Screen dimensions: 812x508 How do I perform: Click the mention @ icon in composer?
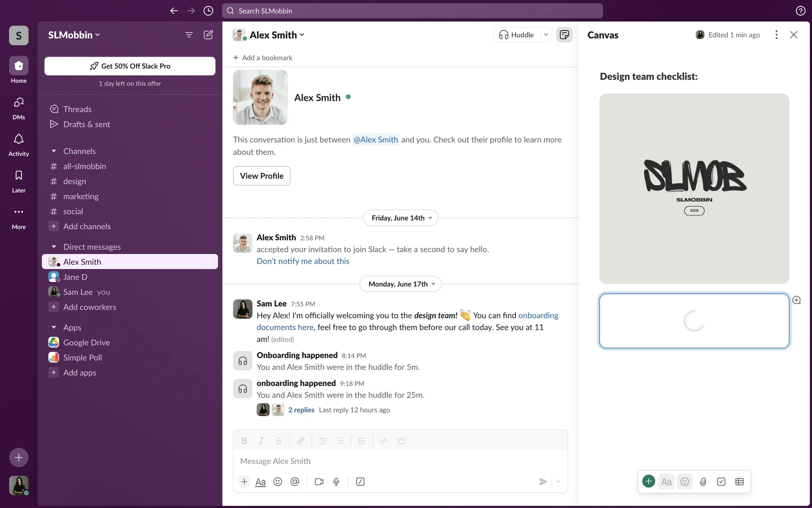(x=295, y=482)
